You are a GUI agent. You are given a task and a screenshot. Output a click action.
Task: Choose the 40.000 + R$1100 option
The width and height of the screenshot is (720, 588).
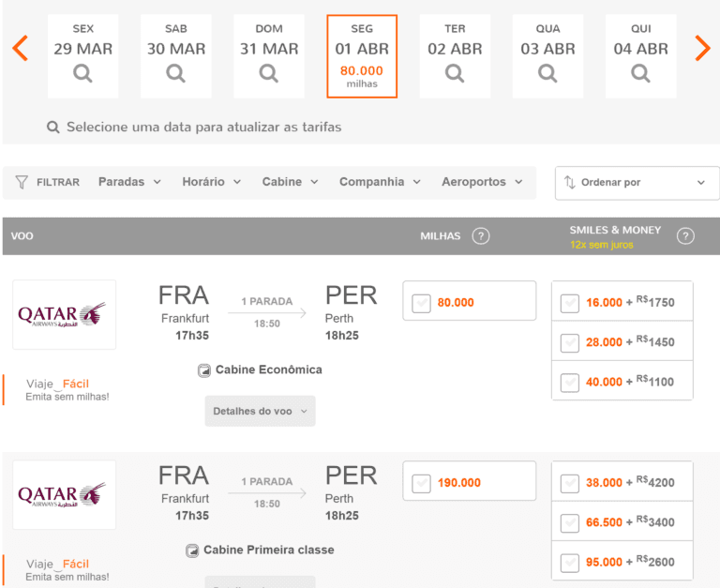click(x=570, y=382)
